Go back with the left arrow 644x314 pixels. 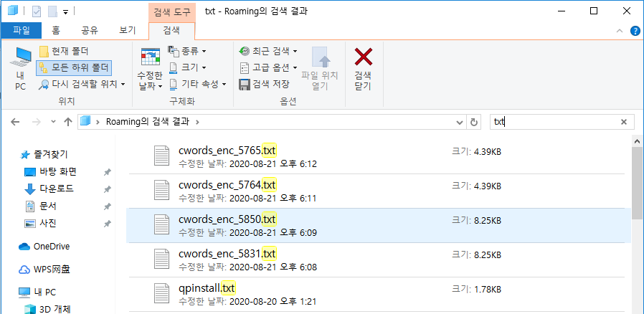pyautogui.click(x=15, y=122)
